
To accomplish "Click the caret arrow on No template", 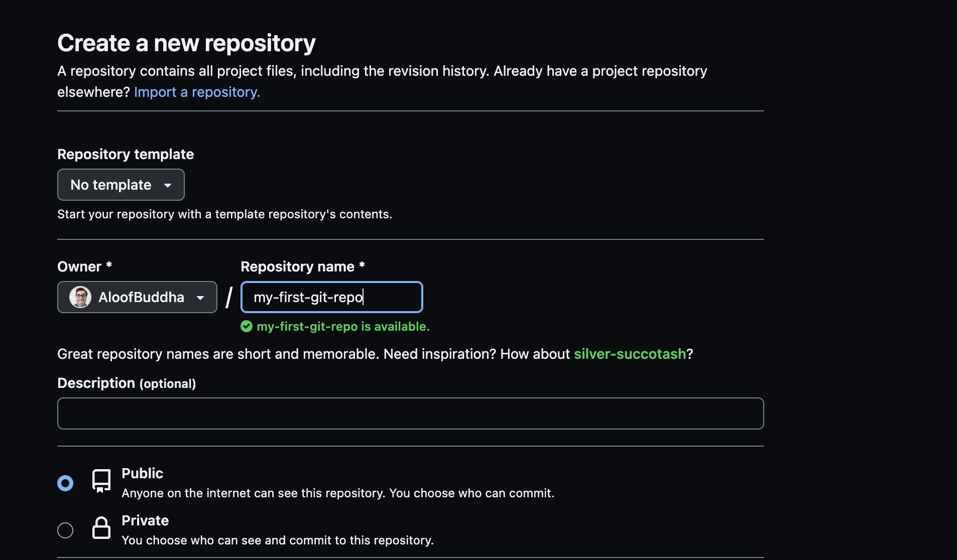I will 168,185.
